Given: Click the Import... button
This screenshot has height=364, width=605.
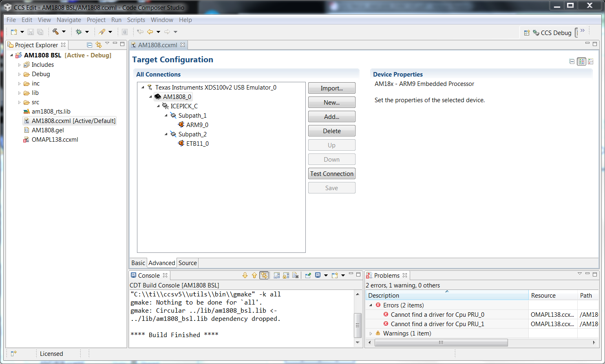Looking at the screenshot, I should 332,88.
